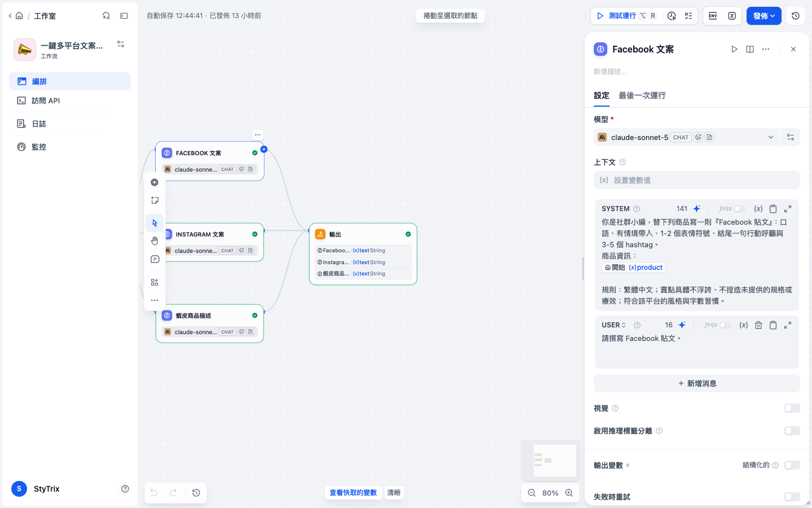812x508 pixels.
Task: Copy the USER message text
Action: tap(773, 325)
